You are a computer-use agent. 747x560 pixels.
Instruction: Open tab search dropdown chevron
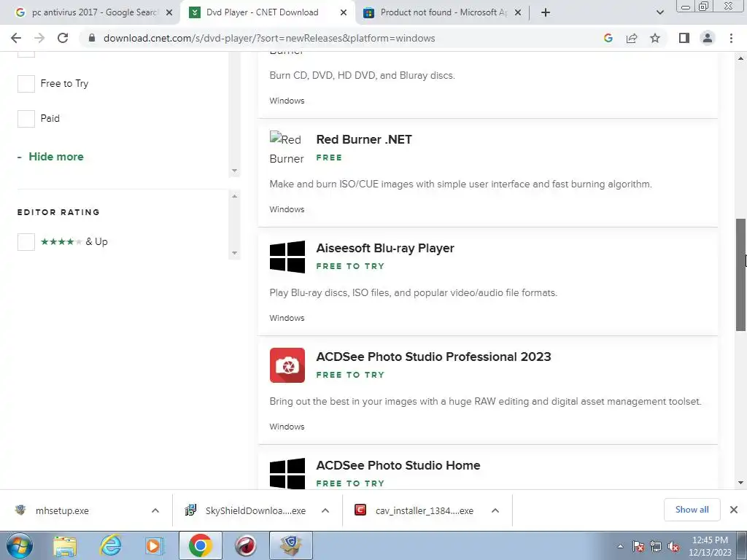point(659,12)
